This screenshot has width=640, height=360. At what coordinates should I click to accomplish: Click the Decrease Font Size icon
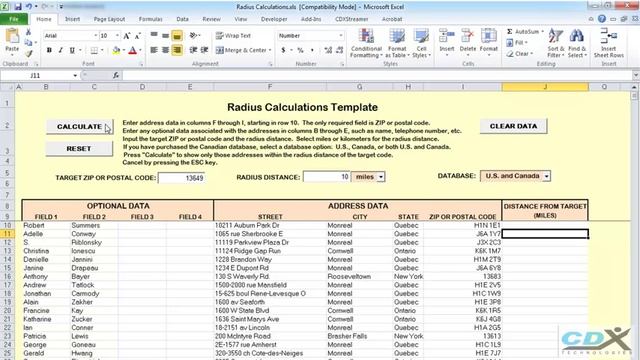(x=138, y=36)
